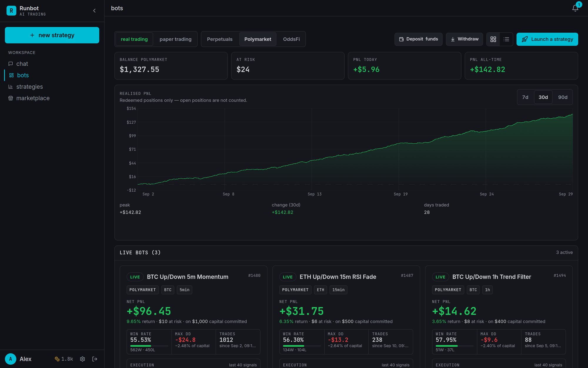Click PnL All-Time +$142.82 value
Viewport: 588px width, 368px height.
pos(487,69)
